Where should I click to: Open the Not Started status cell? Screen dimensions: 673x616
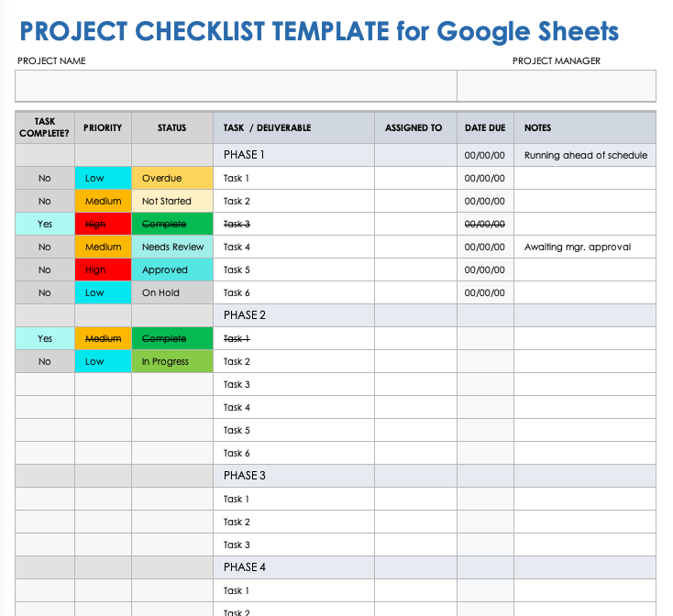172,202
